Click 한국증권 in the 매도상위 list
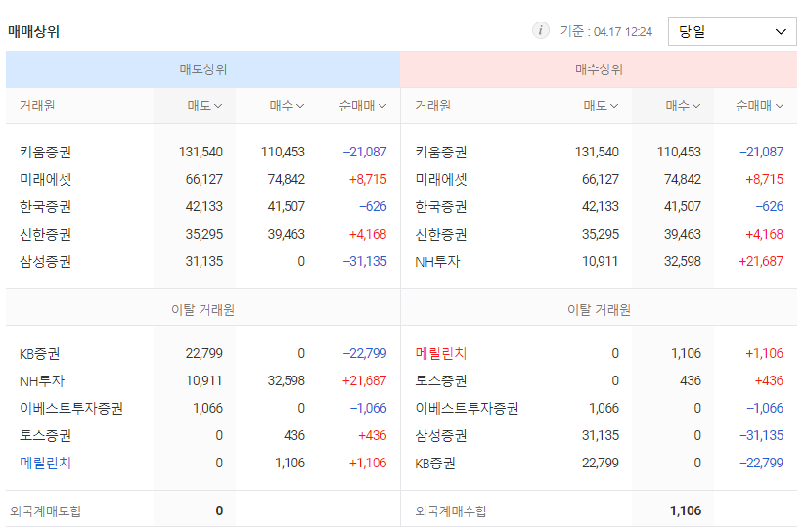Screen dimensions: 805x532 (45, 207)
